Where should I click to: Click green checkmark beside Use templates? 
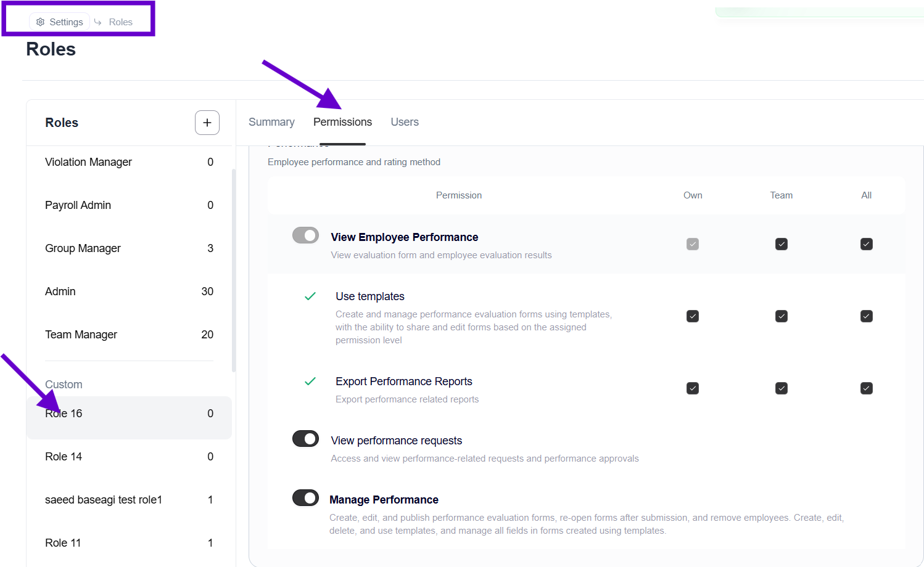tap(310, 296)
